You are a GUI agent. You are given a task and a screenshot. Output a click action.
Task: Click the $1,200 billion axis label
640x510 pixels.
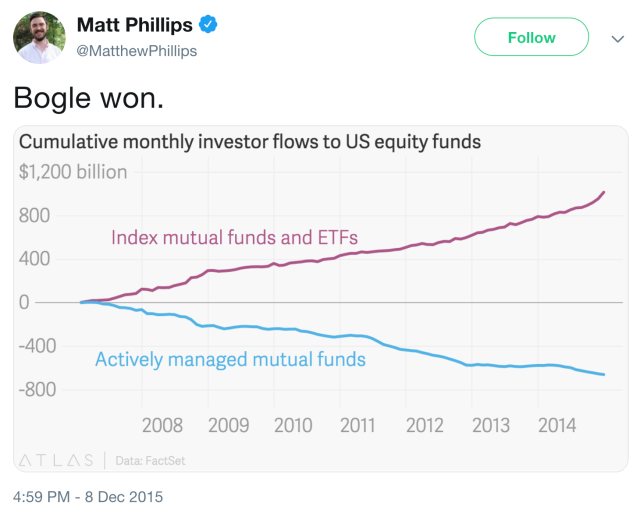click(73, 172)
